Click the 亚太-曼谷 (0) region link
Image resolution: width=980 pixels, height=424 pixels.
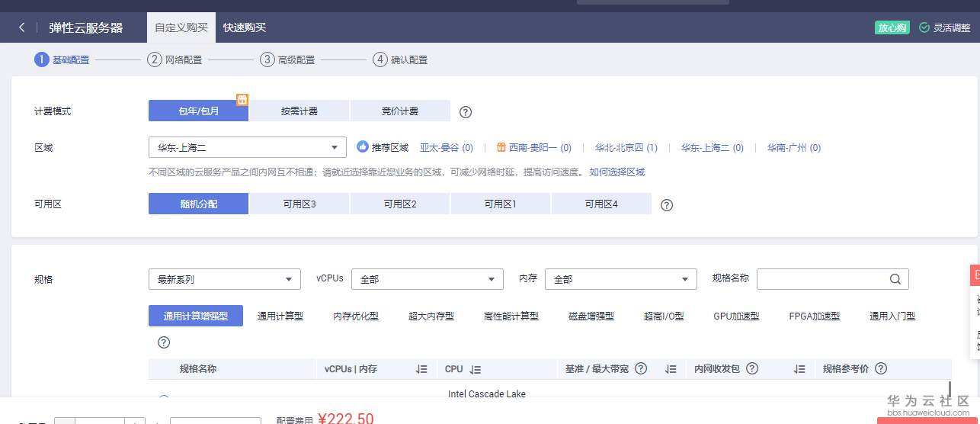[447, 148]
